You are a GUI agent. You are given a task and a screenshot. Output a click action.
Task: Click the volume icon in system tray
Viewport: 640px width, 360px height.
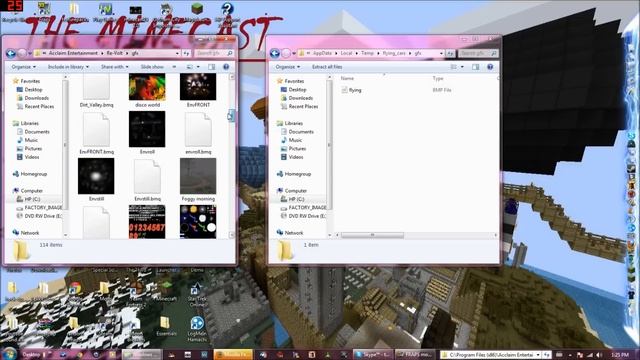tap(599, 355)
